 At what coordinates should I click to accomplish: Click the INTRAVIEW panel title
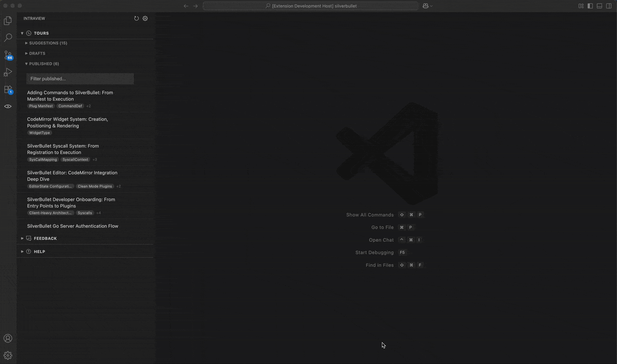34,18
